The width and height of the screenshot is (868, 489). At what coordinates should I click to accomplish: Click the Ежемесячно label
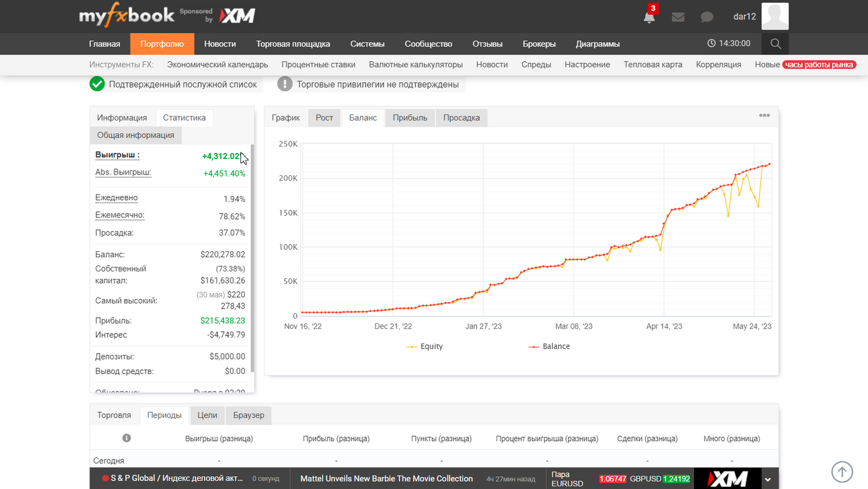click(120, 216)
